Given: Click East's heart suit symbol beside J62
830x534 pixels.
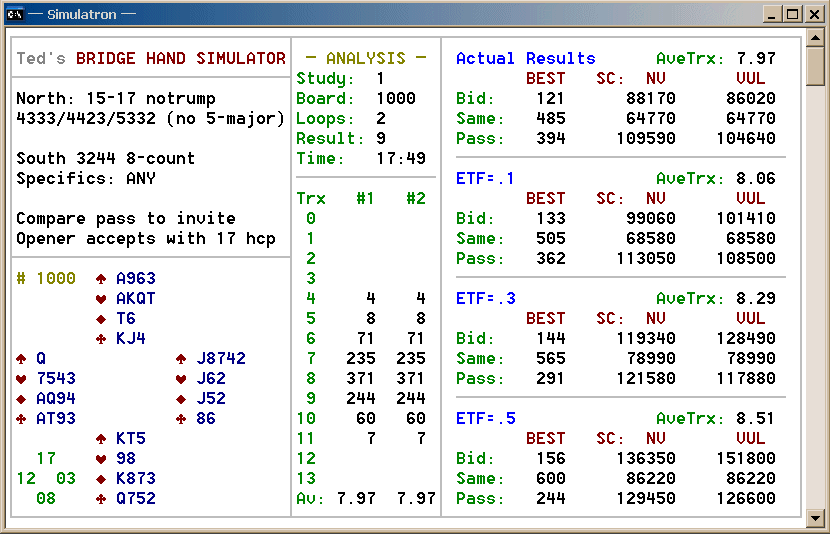Looking at the screenshot, I should (181, 379).
